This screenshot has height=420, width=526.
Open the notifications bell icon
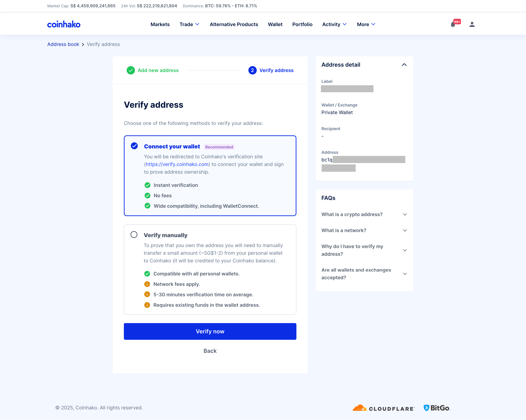(x=453, y=25)
